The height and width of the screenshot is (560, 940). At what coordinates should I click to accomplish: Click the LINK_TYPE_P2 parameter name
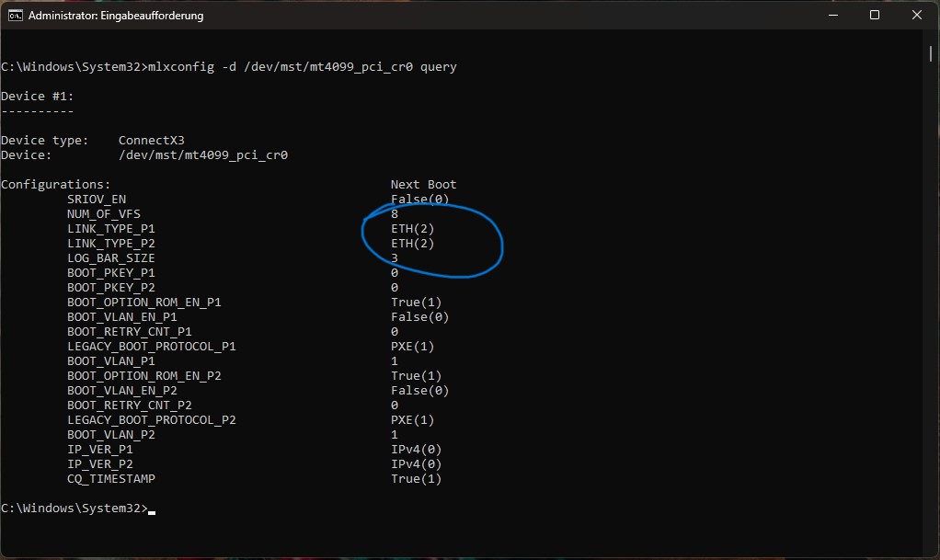[x=111, y=243]
